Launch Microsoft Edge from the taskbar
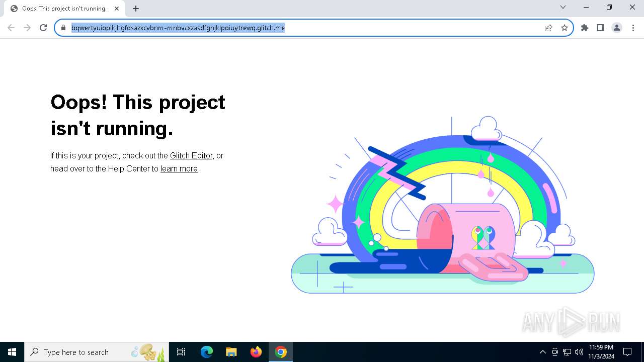The height and width of the screenshot is (362, 644). pos(207,352)
